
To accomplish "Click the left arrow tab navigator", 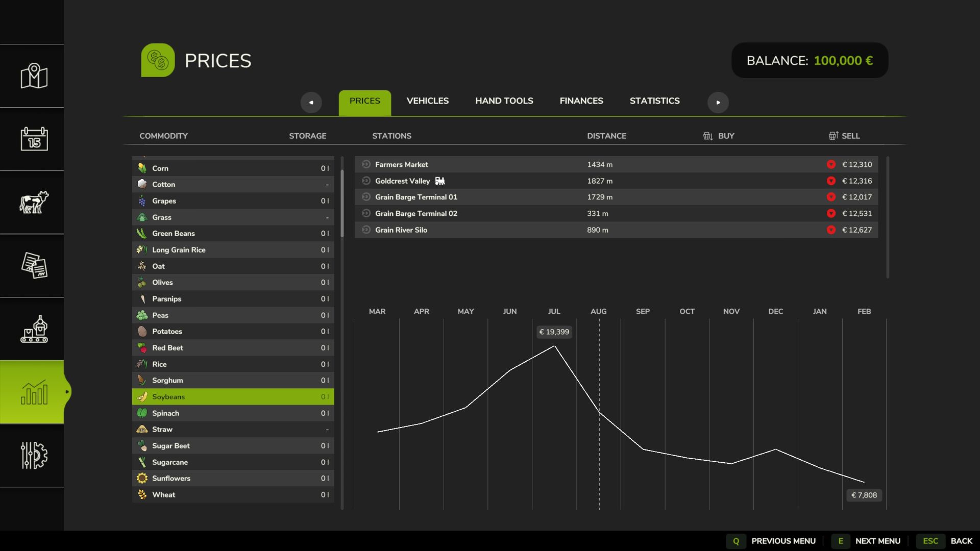I will [x=311, y=102].
